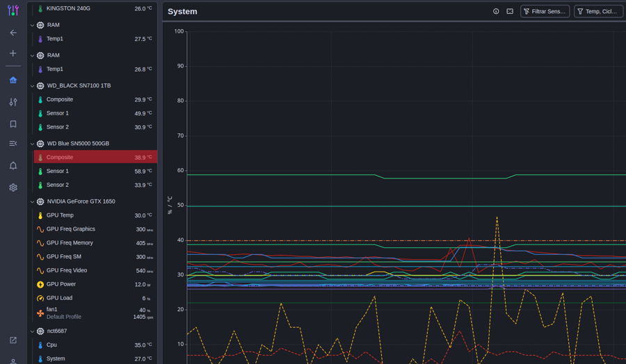
Task: Toggle fullscreen for the System chart
Action: 510,12
